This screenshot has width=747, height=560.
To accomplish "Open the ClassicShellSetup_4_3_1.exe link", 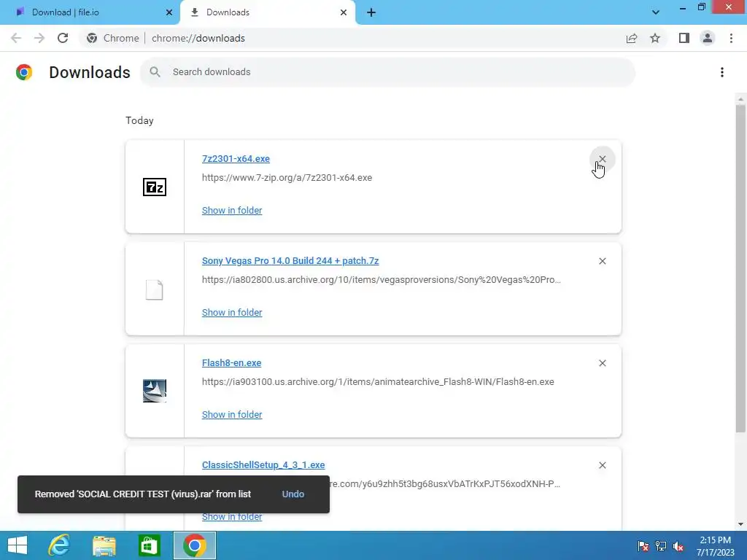I will pyautogui.click(x=263, y=464).
